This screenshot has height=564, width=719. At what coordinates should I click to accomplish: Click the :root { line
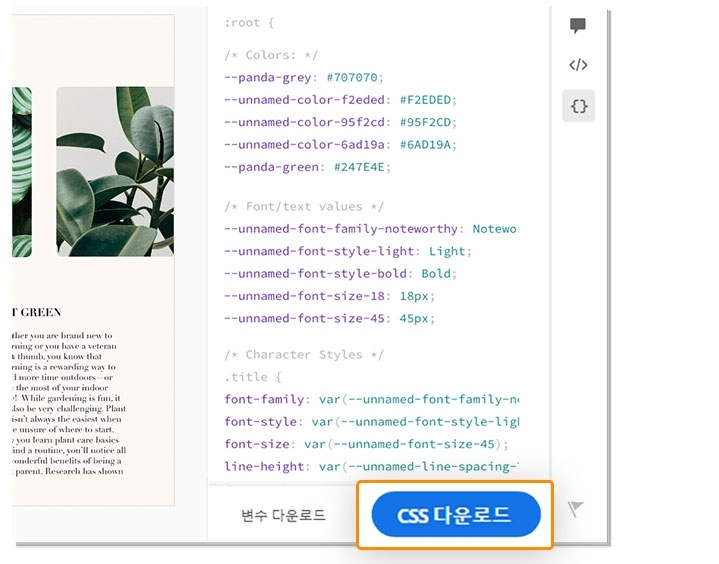(249, 22)
